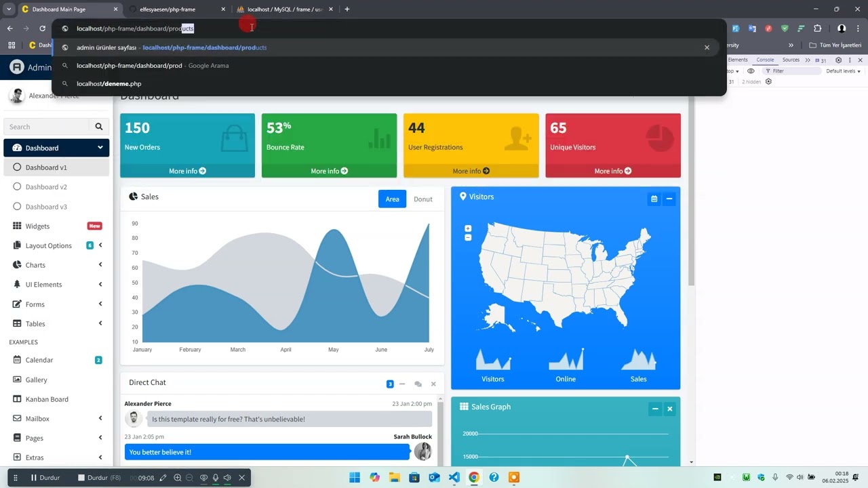This screenshot has height=488, width=868.
Task: Expand the Tables sidebar menu
Action: 56,324
